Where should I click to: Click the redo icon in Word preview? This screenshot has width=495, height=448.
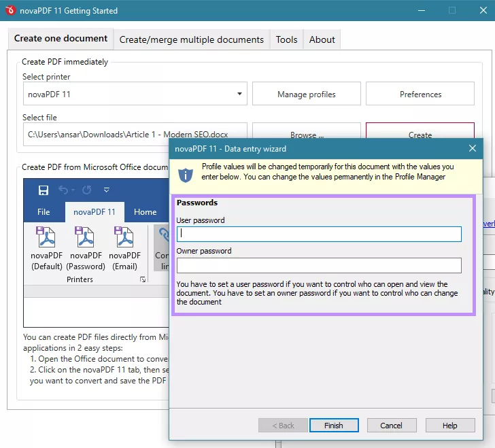87,190
